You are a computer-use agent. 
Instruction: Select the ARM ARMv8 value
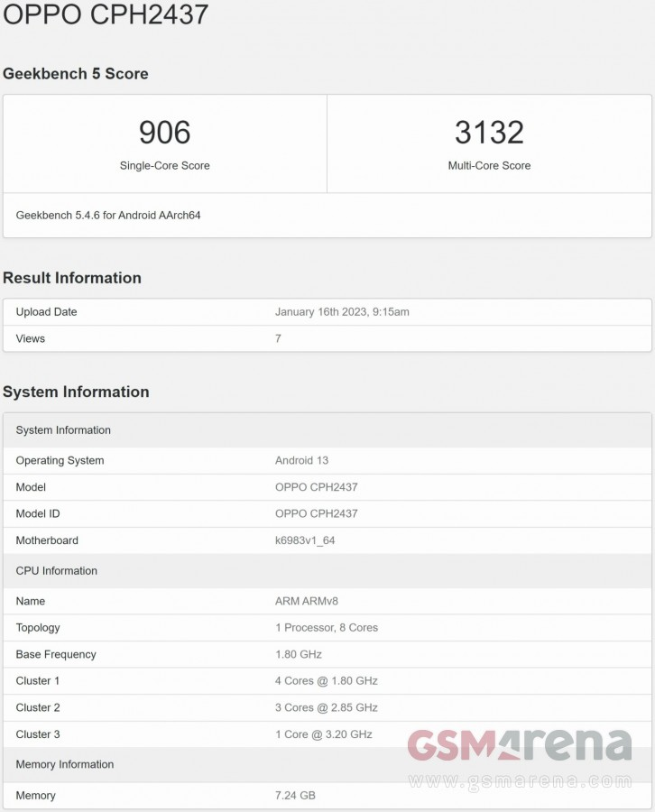pyautogui.click(x=307, y=601)
